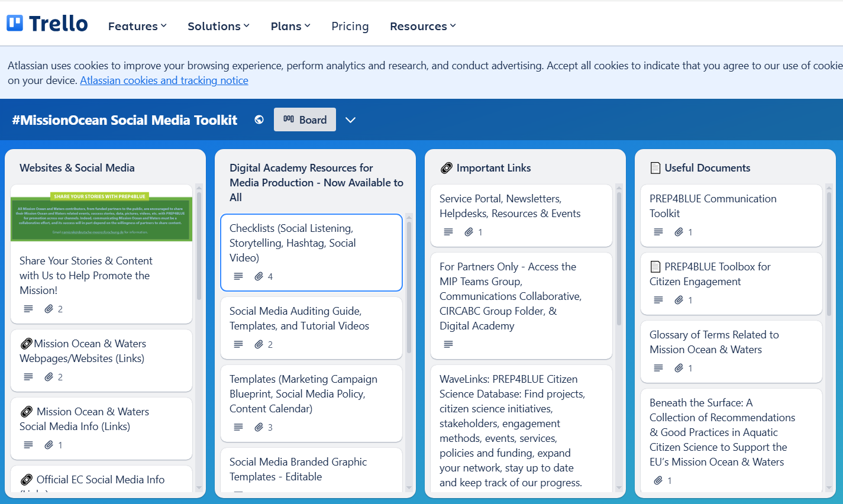Expand the Features dropdown menu
The width and height of the screenshot is (843, 504).
point(137,26)
